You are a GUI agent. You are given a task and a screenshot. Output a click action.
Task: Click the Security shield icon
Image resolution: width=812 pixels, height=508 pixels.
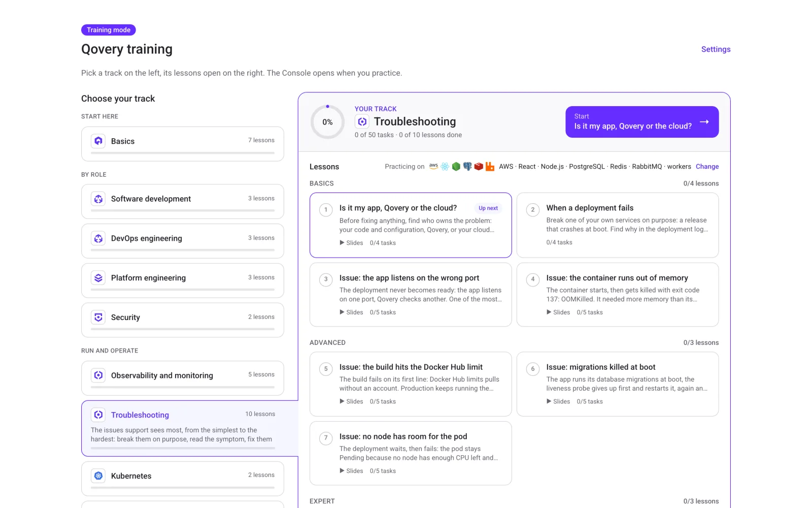click(98, 317)
